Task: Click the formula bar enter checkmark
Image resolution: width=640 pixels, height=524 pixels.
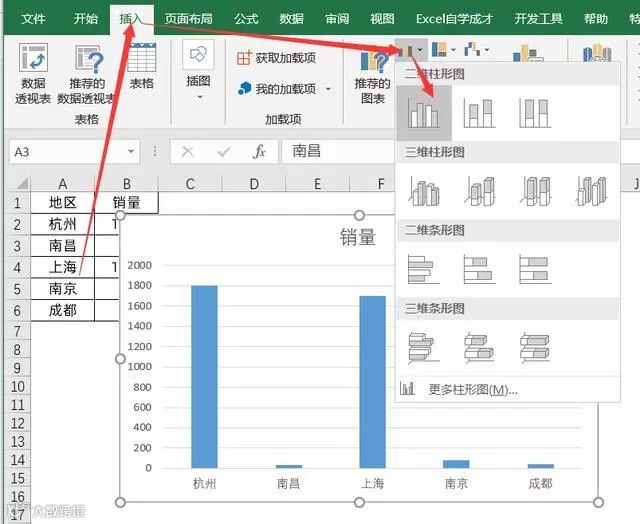Action: coord(224,152)
